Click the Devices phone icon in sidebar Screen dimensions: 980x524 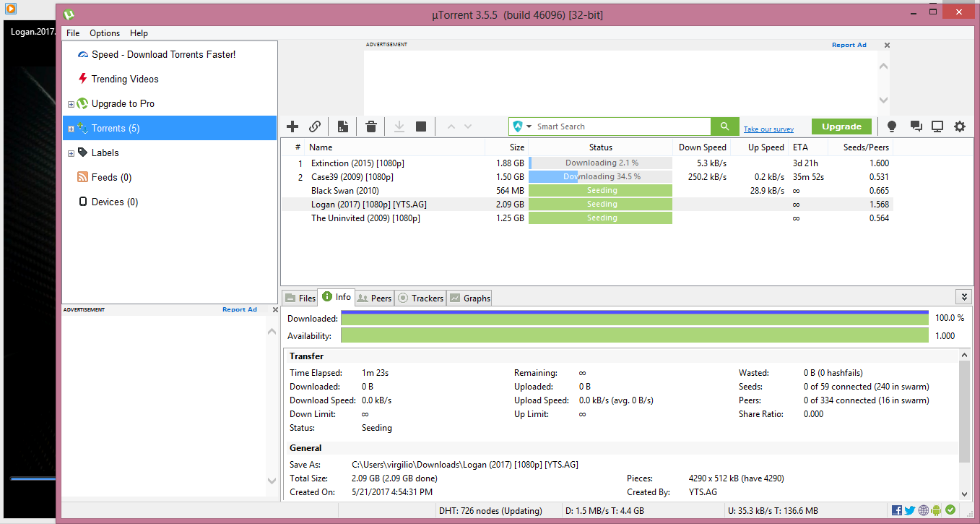82,202
